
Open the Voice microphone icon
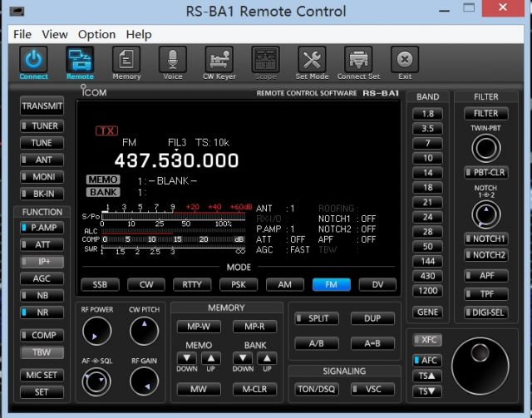coord(173,61)
